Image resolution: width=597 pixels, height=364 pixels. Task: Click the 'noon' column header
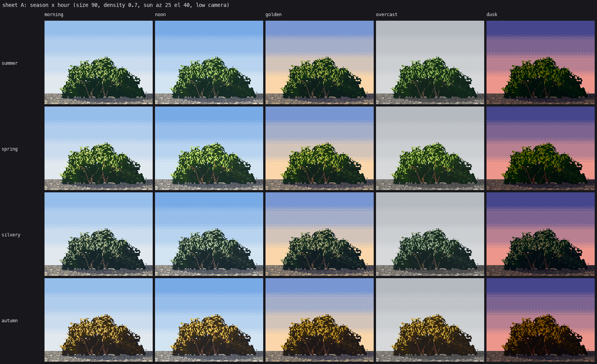click(160, 15)
